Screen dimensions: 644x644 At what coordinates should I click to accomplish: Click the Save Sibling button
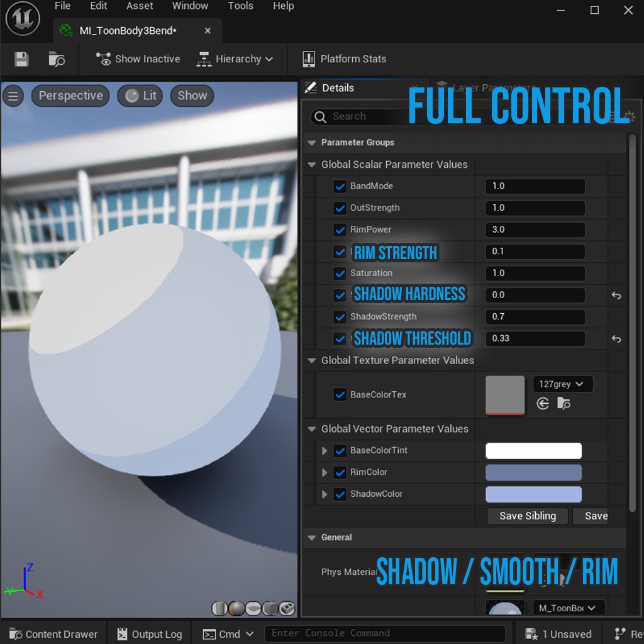pyautogui.click(x=527, y=516)
